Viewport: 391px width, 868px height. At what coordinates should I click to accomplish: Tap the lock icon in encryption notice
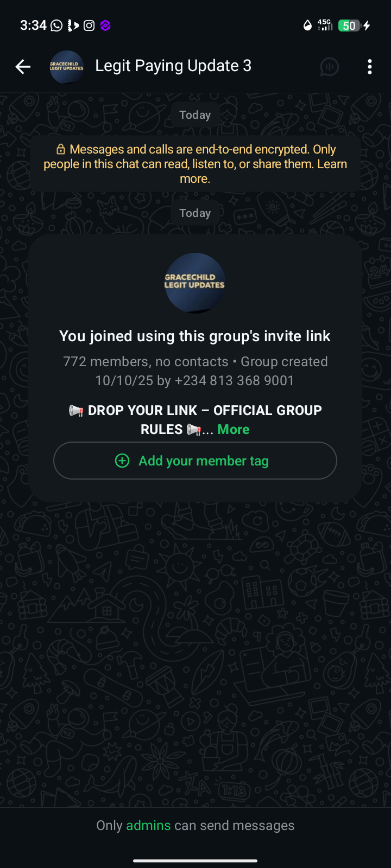(61, 149)
